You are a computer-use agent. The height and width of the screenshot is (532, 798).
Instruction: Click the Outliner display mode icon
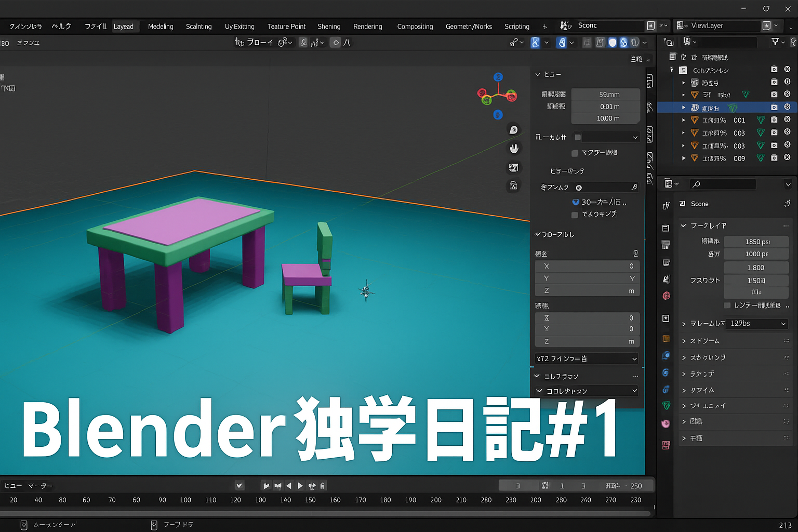pyautogui.click(x=687, y=42)
